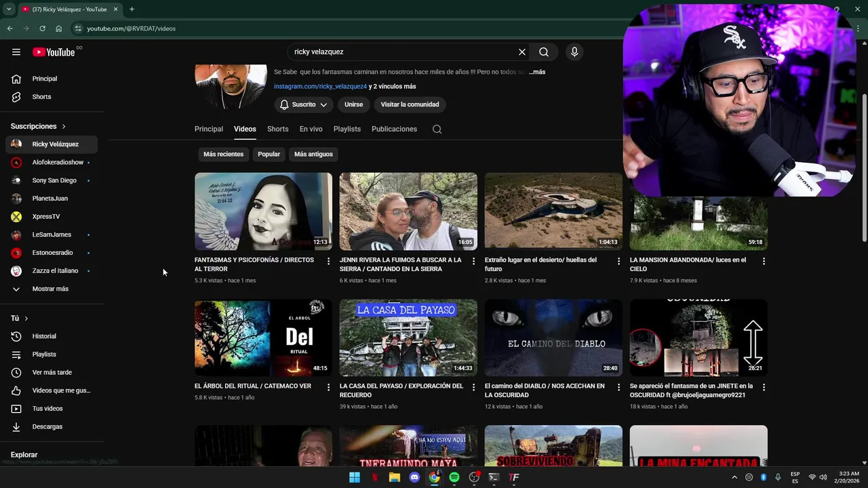The height and width of the screenshot is (488, 868).
Task: Go to Principal in the sidebar
Action: [x=52, y=79]
